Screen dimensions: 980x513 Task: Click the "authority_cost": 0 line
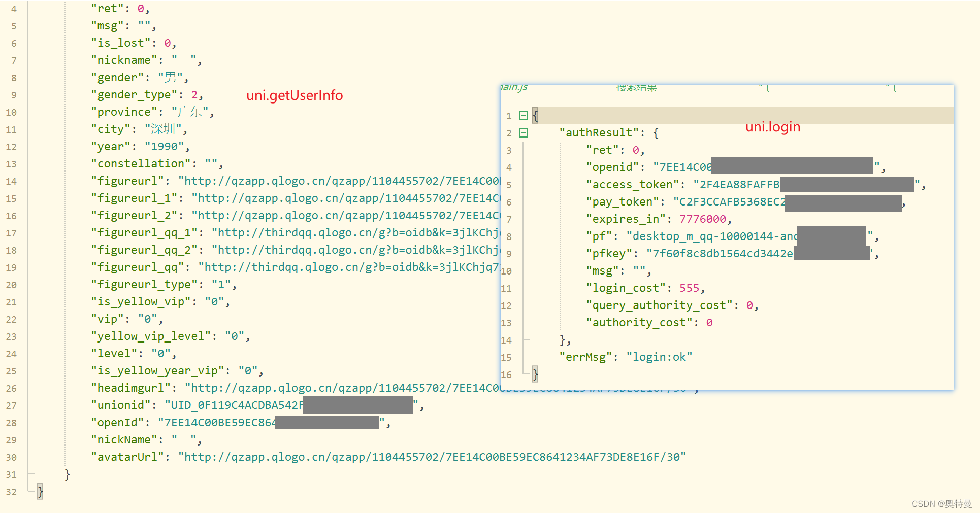[x=649, y=323]
